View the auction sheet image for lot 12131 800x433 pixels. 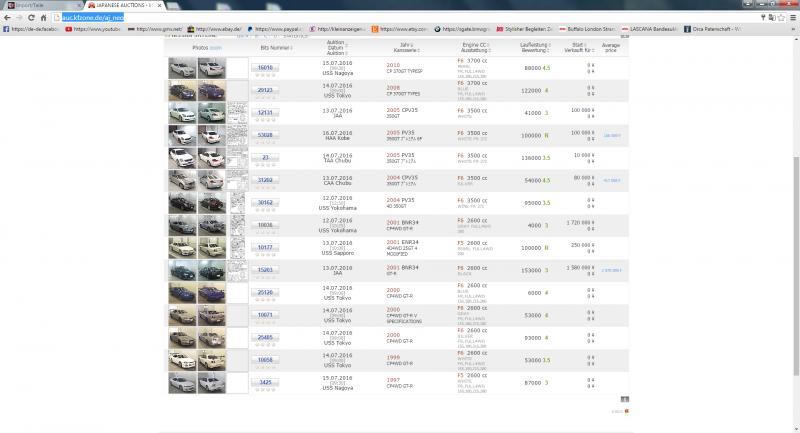(x=238, y=112)
